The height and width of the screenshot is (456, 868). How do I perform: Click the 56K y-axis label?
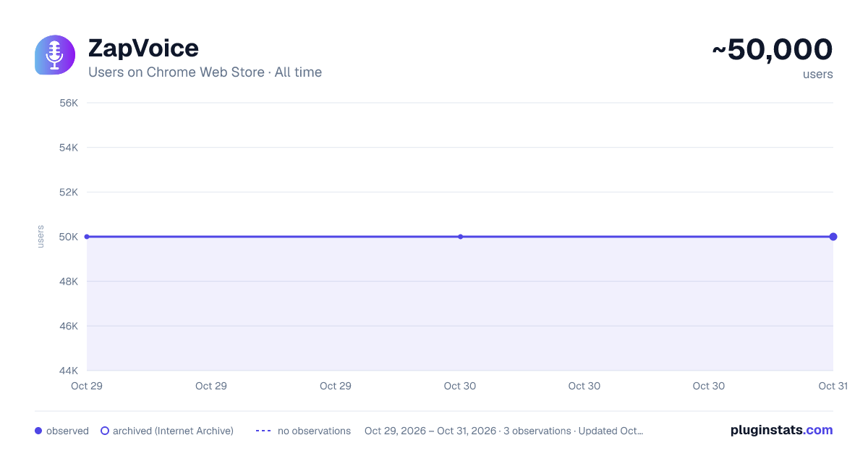pos(69,103)
